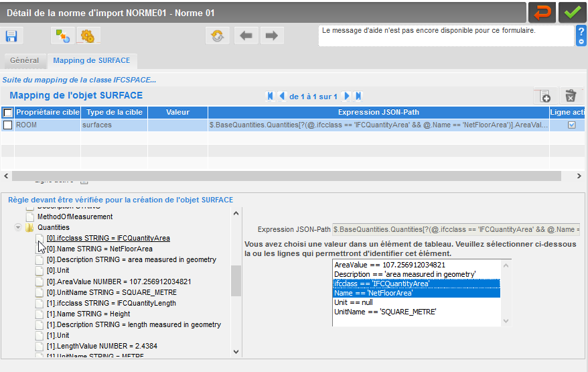This screenshot has width=588, height=372.
Task: Select '[0].Description STRING = area measured in geometry'
Action: coord(131,260)
